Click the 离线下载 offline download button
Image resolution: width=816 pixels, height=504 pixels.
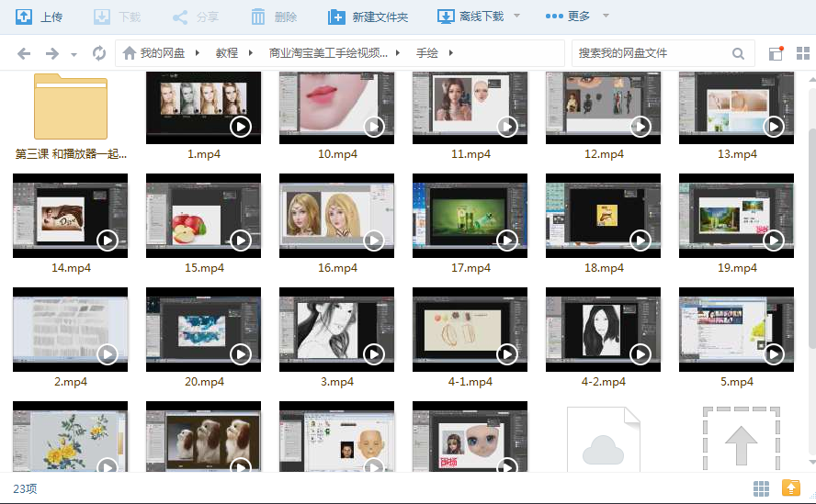click(x=471, y=17)
